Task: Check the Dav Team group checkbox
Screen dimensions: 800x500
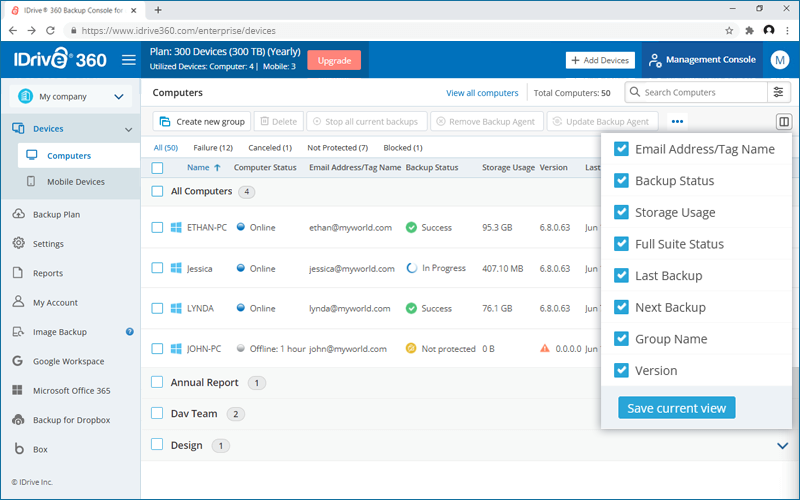Action: pyautogui.click(x=157, y=413)
